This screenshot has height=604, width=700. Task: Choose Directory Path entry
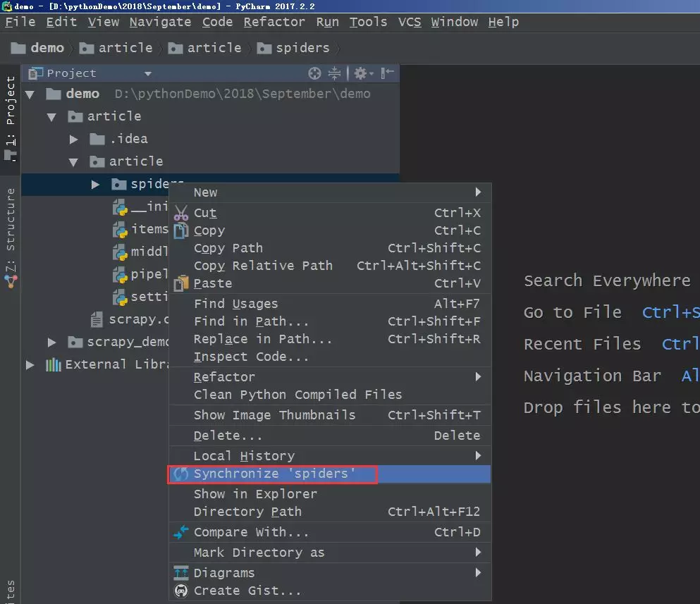click(x=330, y=512)
